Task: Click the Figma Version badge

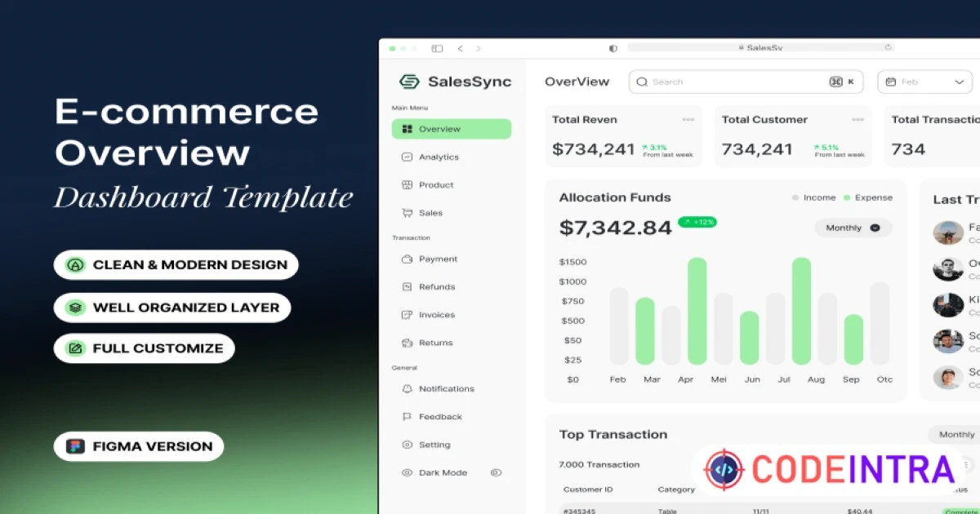Action: point(139,446)
